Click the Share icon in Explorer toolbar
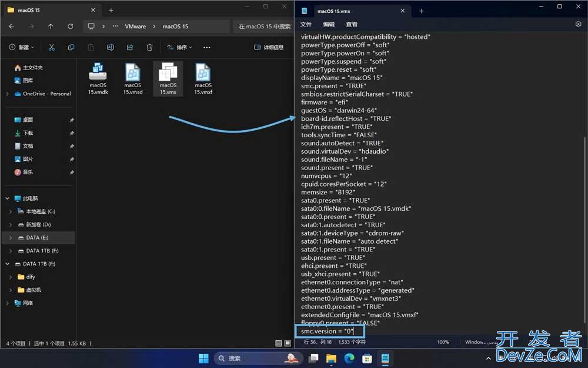588x368 pixels. (130, 47)
